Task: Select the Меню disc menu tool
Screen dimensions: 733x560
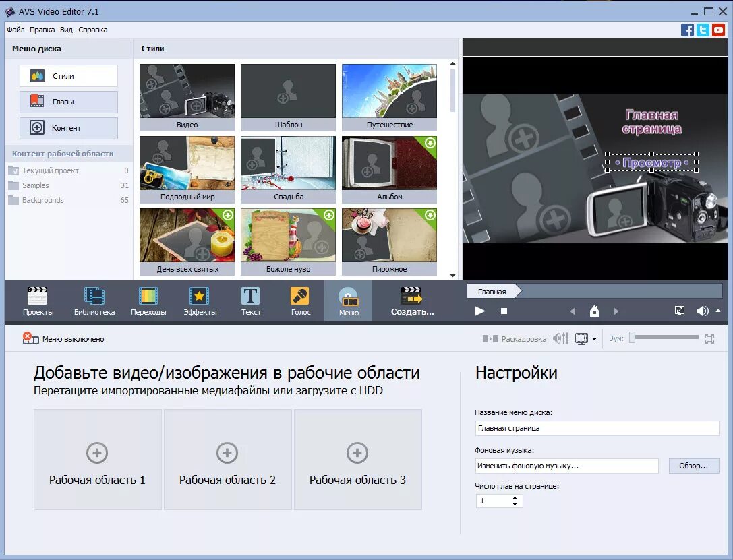Action: (x=349, y=301)
